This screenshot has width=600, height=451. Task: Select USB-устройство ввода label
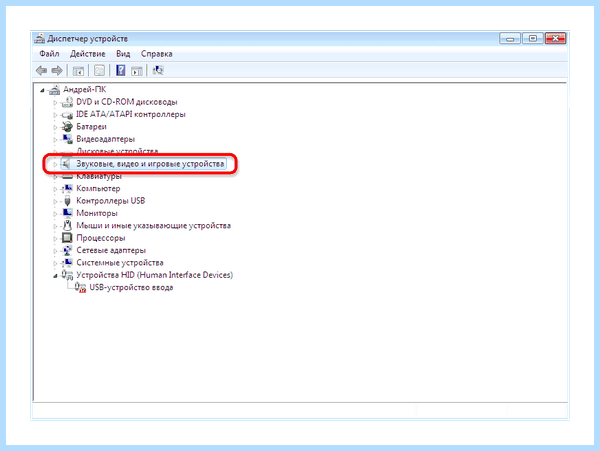click(131, 287)
